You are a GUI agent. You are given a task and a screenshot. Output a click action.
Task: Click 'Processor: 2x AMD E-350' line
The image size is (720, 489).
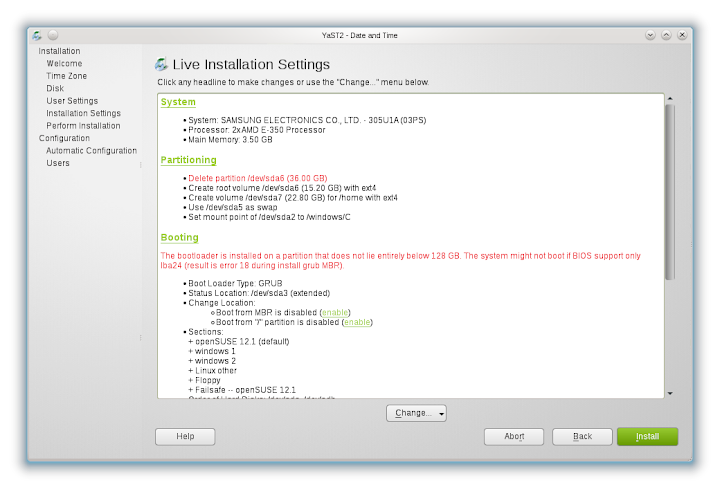coord(257,130)
